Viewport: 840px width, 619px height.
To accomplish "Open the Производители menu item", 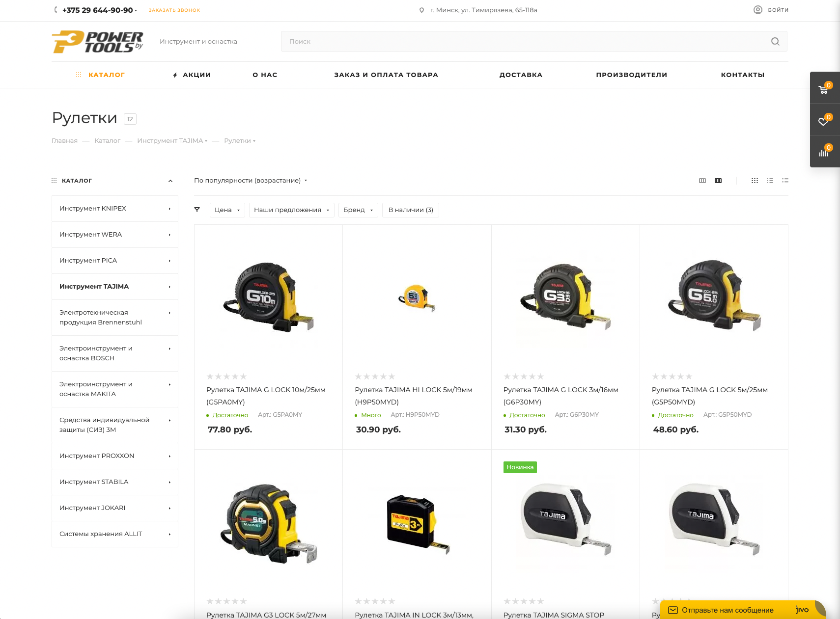I will (631, 75).
